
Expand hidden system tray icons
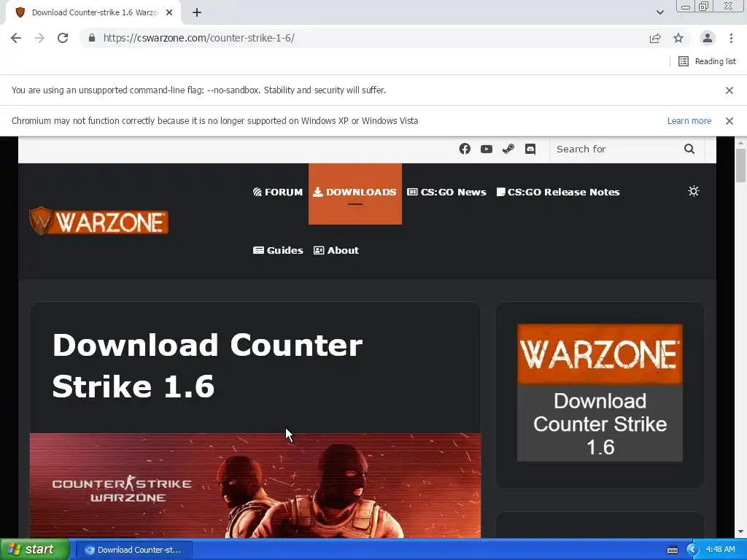pos(692,550)
